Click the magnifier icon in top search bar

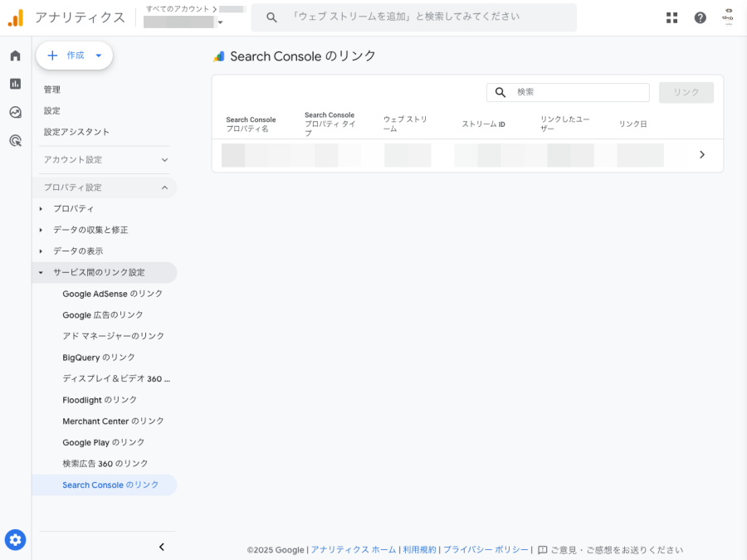(x=271, y=17)
